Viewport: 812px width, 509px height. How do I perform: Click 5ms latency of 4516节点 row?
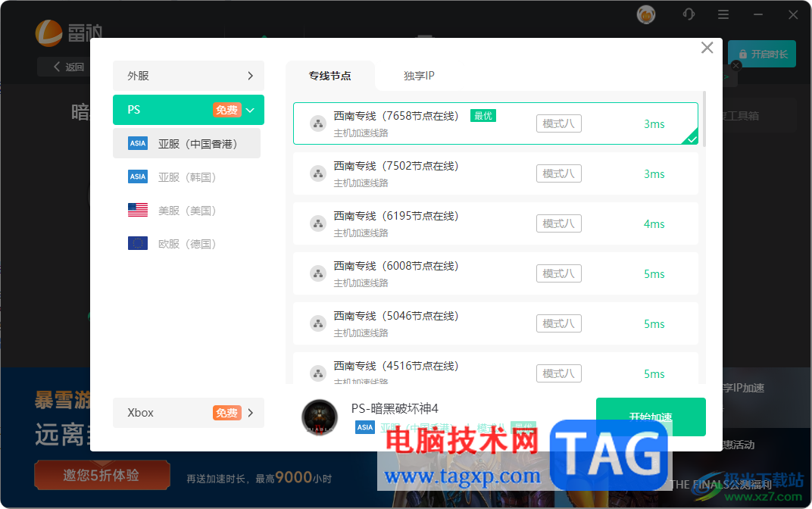[654, 374]
